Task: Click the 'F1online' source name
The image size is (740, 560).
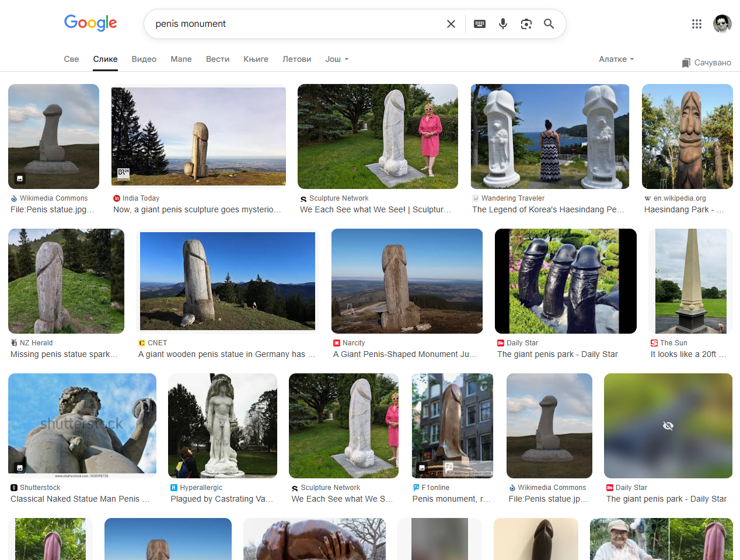Action: [x=436, y=488]
